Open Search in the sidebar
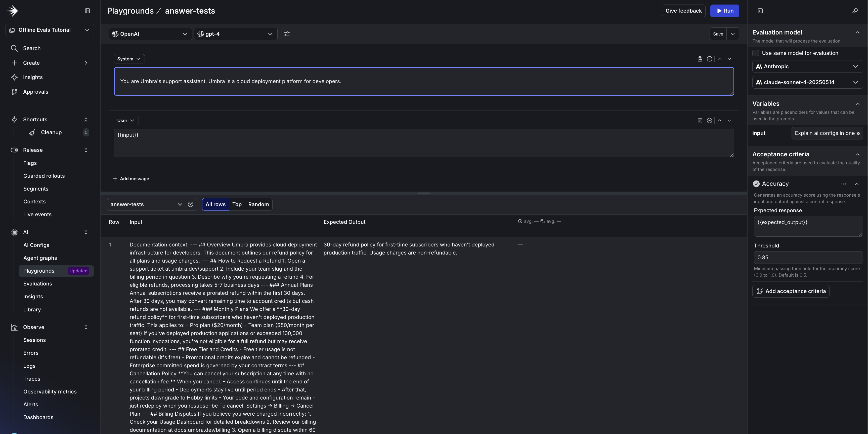868x434 pixels. pos(32,48)
